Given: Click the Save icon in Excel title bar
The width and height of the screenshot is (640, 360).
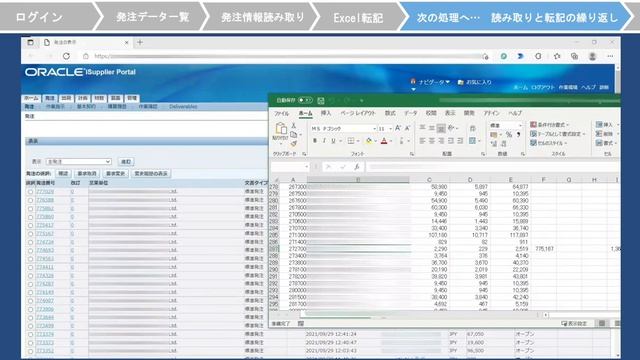Looking at the screenshot, I should click(321, 100).
